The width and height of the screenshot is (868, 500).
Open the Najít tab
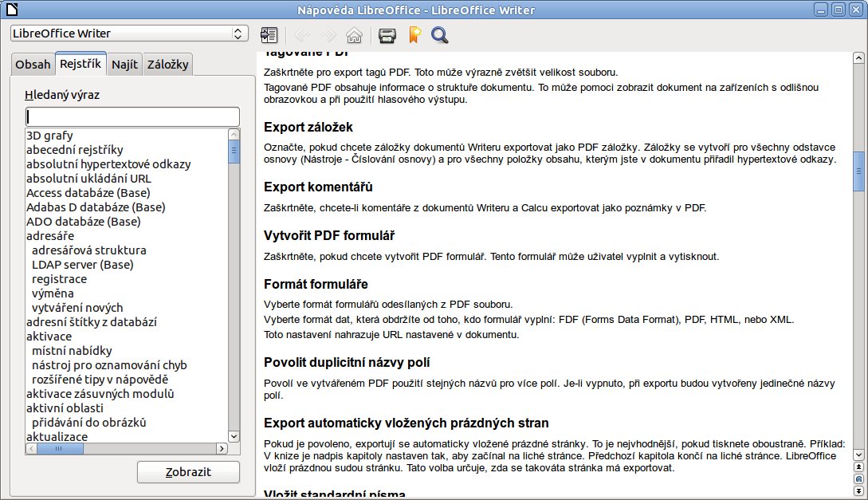[x=124, y=65]
